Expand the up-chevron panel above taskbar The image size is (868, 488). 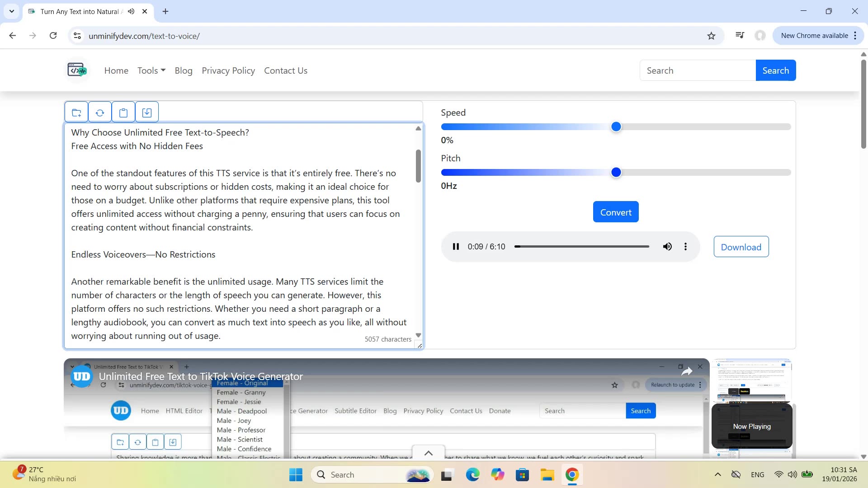click(429, 453)
